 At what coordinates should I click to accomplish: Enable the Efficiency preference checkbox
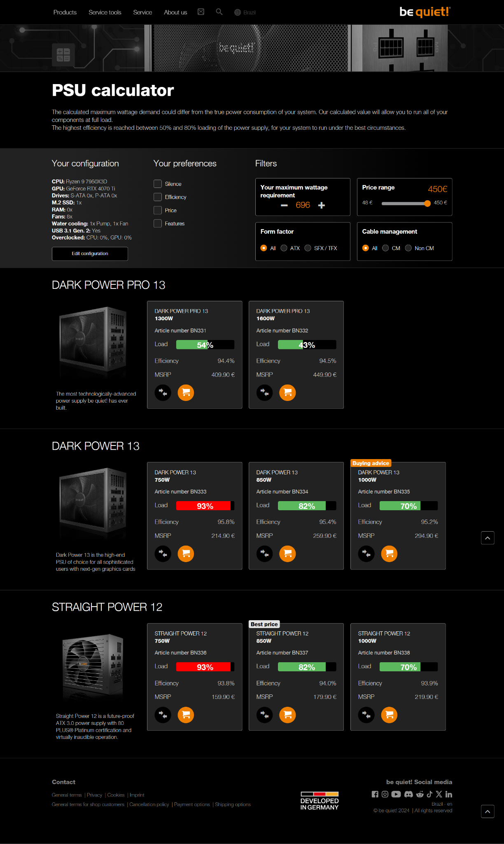coord(158,197)
